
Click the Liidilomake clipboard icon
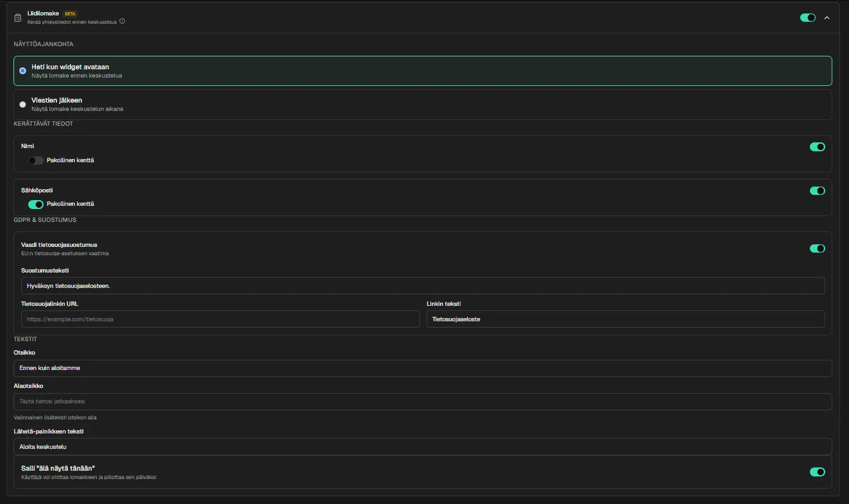18,17
